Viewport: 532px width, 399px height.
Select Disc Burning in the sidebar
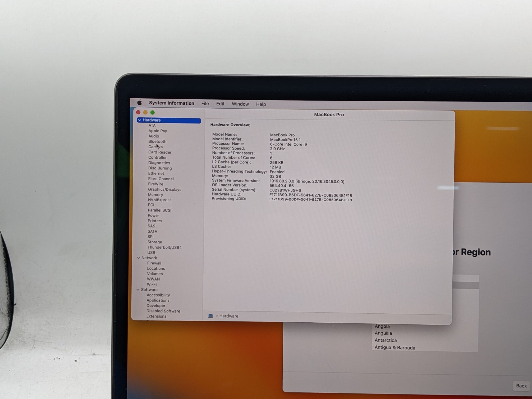point(160,168)
